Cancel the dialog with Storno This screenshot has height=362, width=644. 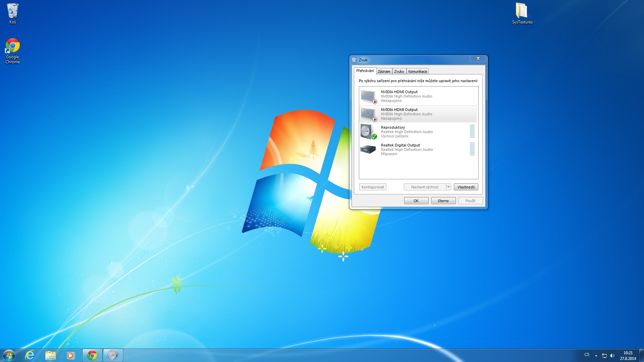coord(443,201)
